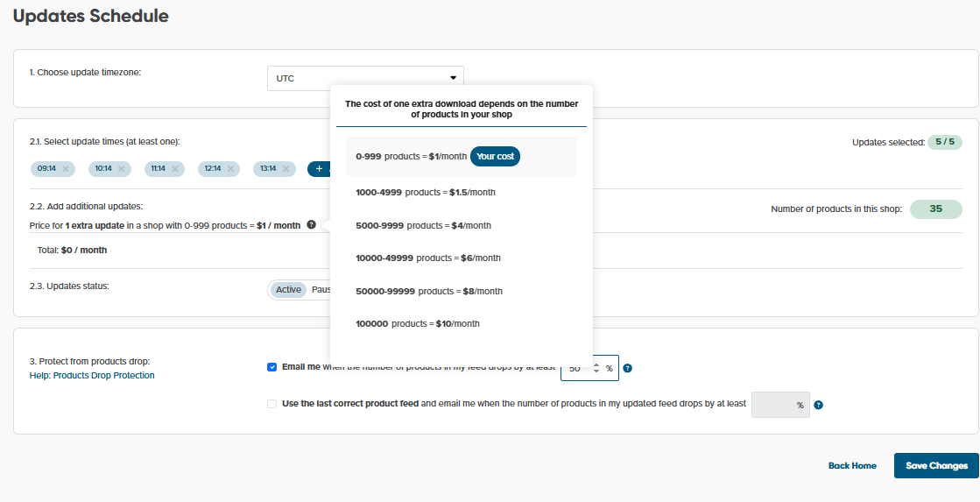
Task: Click the extra update price help icon
Action: click(311, 225)
